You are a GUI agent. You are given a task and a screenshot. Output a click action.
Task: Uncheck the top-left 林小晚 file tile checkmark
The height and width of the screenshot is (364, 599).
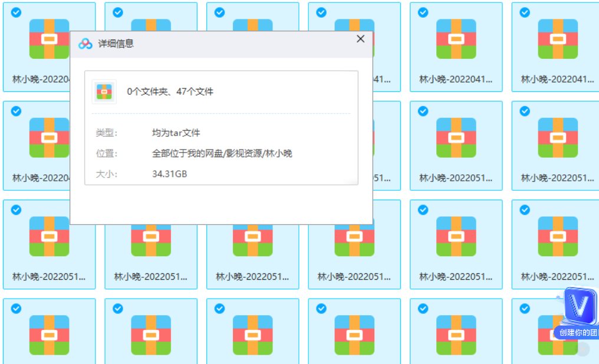(16, 12)
